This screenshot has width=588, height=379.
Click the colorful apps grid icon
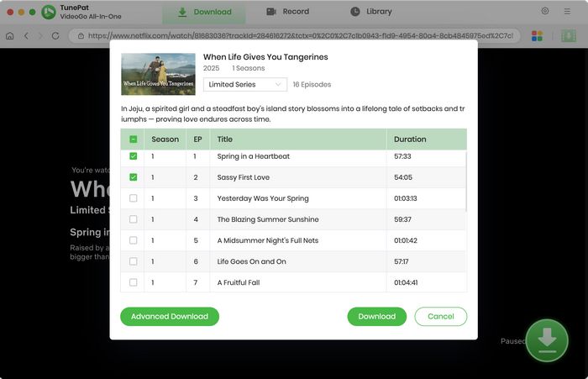coord(538,36)
